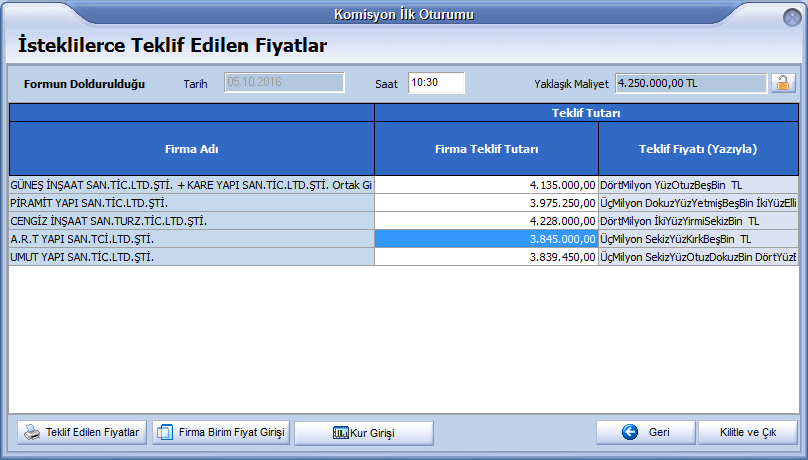Click the padlock icon beside Yaklaşık Maliyet
This screenshot has width=808, height=460.
(782, 83)
